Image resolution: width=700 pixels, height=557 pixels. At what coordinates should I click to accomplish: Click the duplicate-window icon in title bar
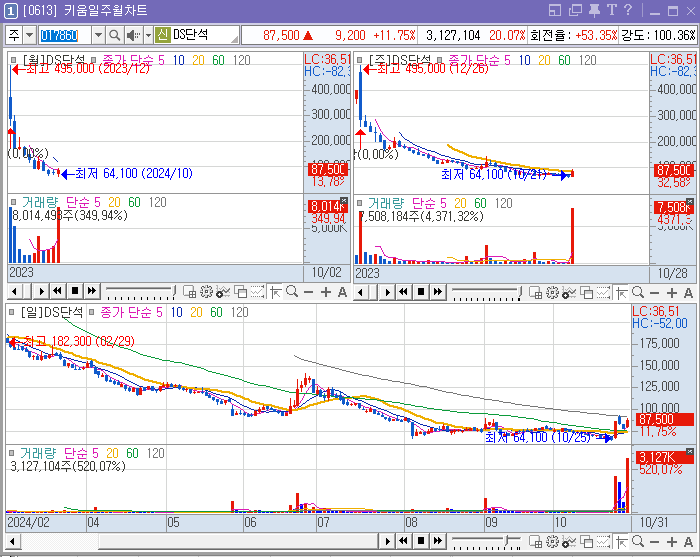point(575,10)
